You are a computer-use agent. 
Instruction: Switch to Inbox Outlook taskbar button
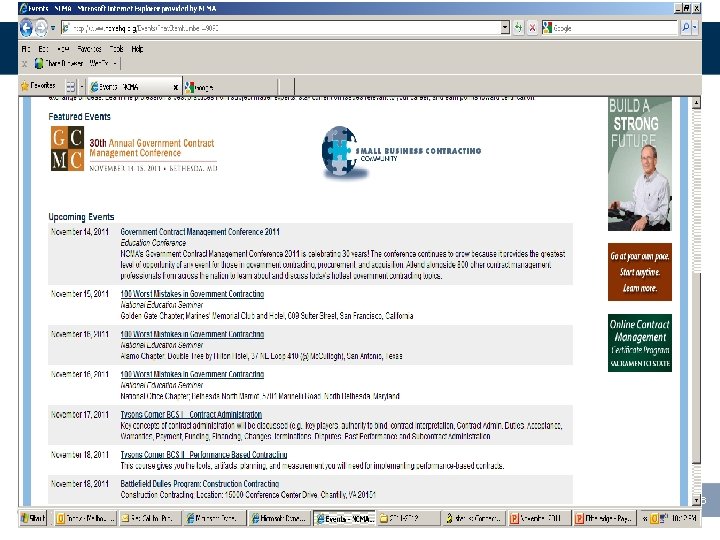(85, 518)
